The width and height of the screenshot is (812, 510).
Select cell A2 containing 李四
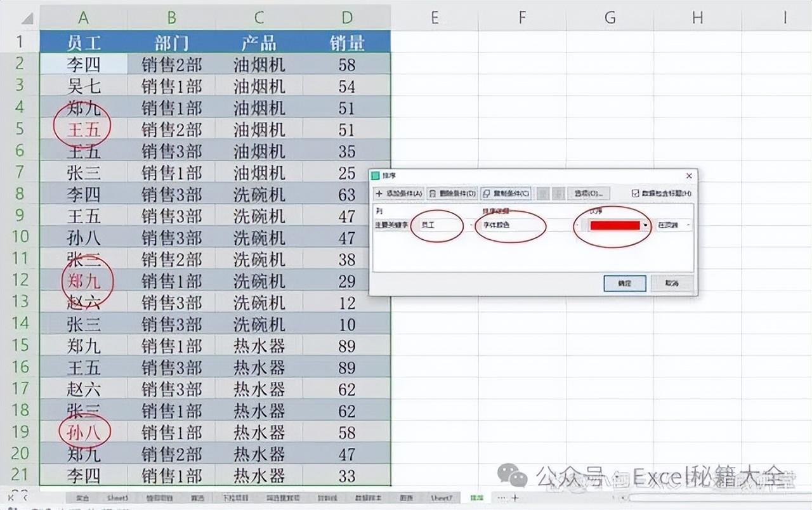click(x=83, y=64)
